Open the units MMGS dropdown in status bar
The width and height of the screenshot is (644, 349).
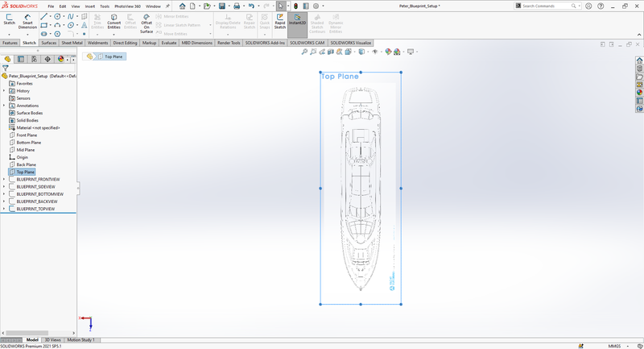[628, 346]
